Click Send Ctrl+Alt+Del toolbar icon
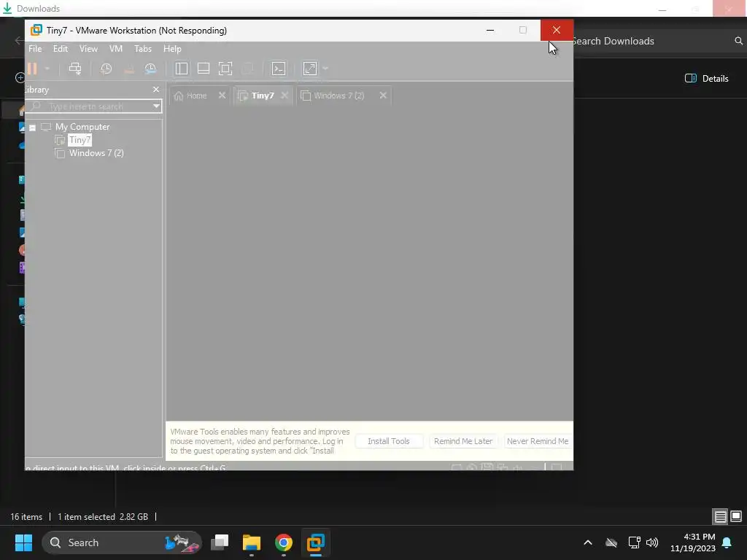The height and width of the screenshot is (560, 747). tap(75, 69)
